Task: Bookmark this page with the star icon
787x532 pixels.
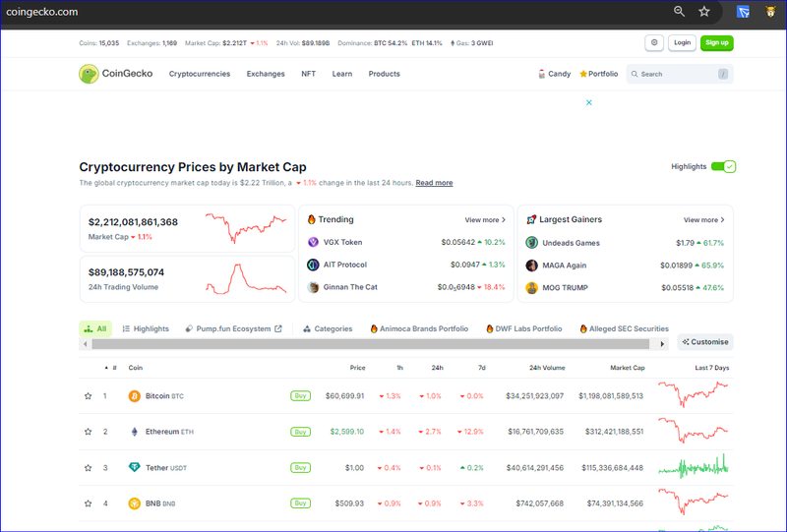Action: tap(704, 11)
